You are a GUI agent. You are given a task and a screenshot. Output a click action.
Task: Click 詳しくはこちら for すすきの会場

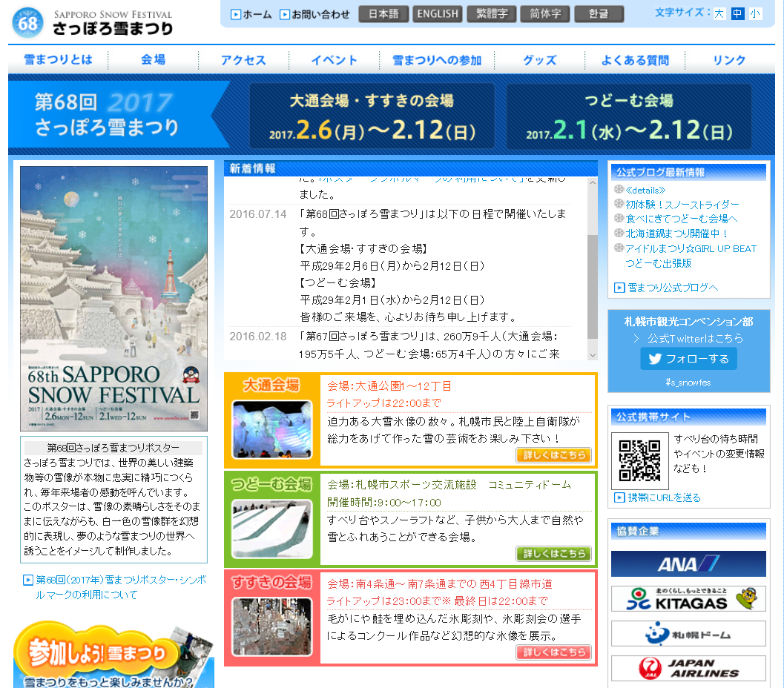point(553,652)
